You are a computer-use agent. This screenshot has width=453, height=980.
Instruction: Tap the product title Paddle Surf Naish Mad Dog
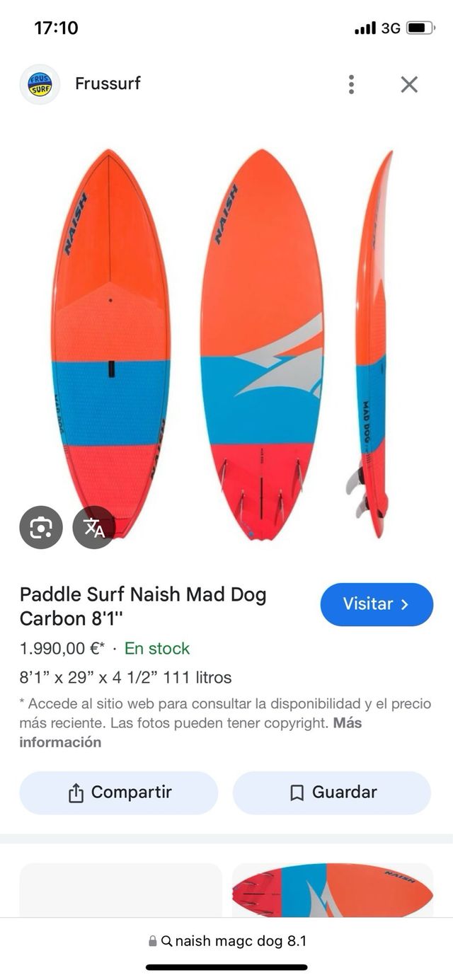click(143, 606)
